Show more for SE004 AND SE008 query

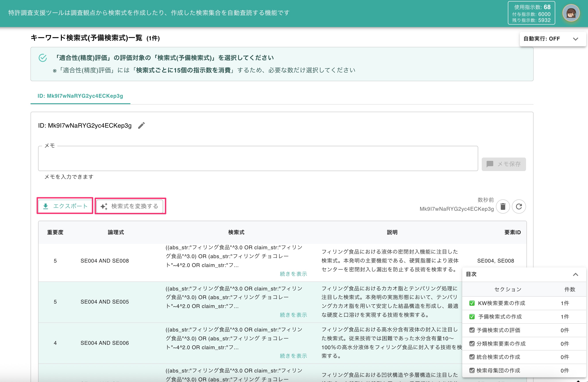(x=293, y=274)
